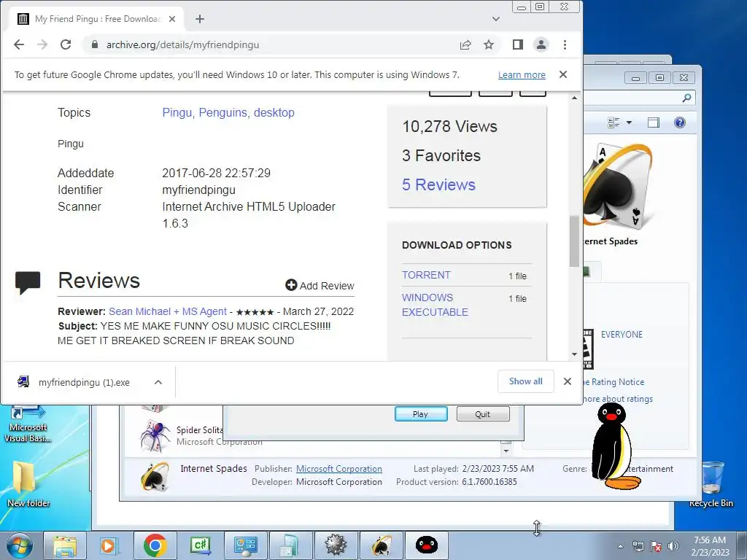Click scrollbar up arrow in Chrome
The height and width of the screenshot is (560, 747).
pyautogui.click(x=574, y=98)
